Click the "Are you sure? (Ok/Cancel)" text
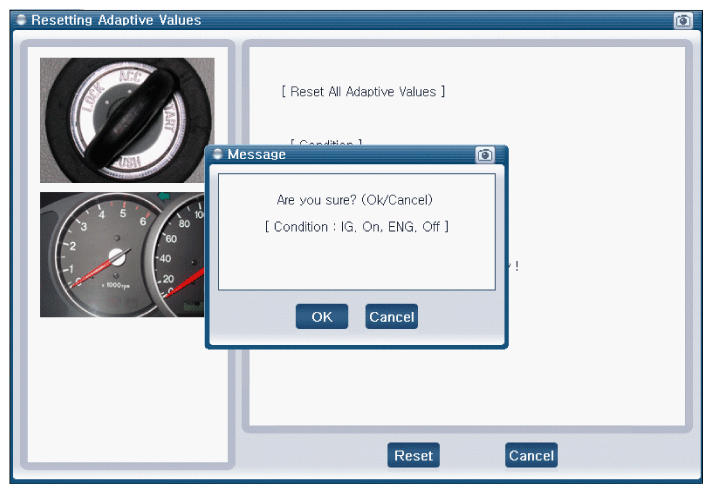The width and height of the screenshot is (712, 493). [355, 200]
